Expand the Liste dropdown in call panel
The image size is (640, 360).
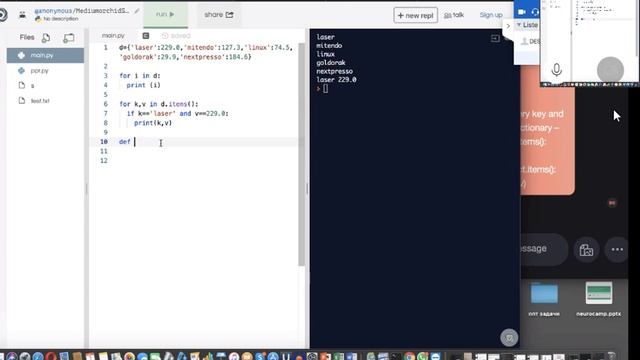[527, 25]
